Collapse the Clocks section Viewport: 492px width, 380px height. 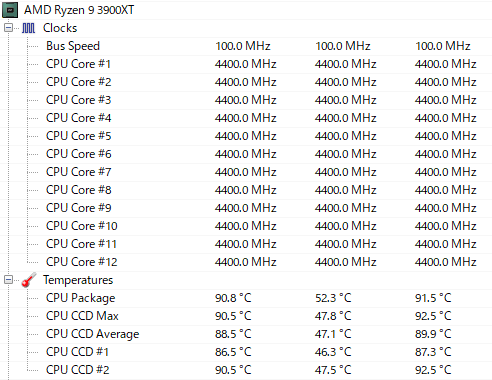(x=8, y=28)
